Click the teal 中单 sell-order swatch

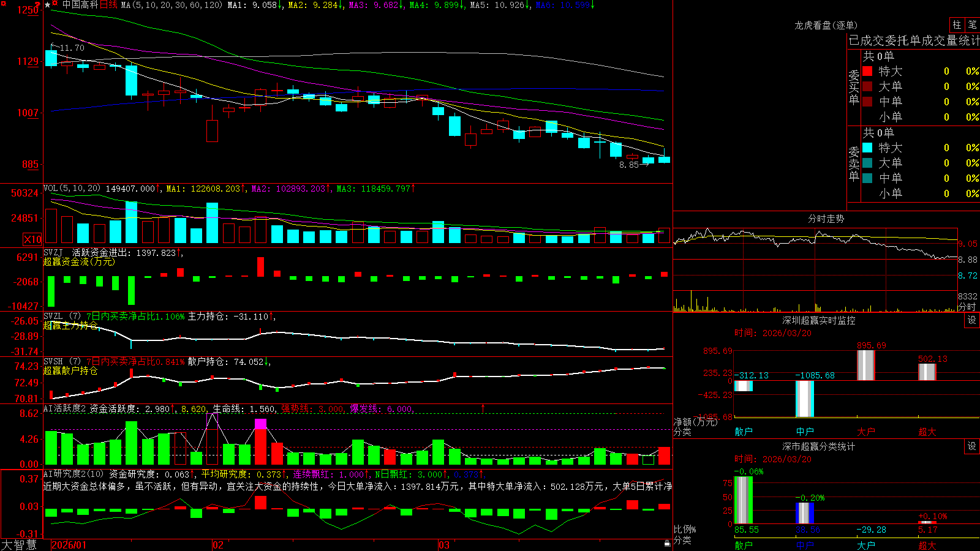click(x=867, y=178)
